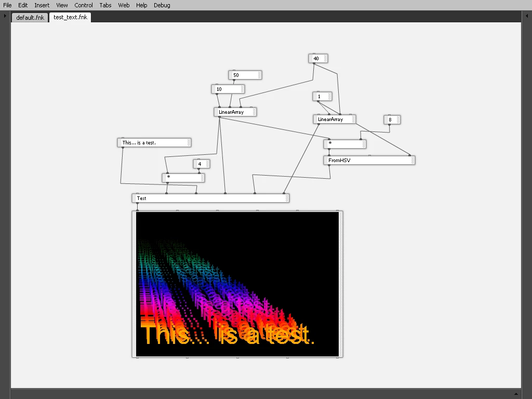Expand the right side panel arrow
The image size is (532, 399).
pyautogui.click(x=527, y=16)
